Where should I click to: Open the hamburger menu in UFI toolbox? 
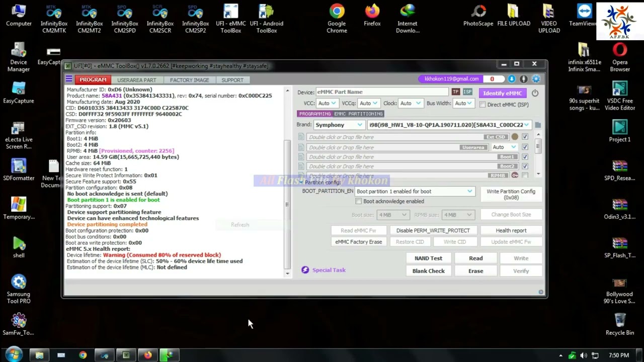(x=69, y=79)
